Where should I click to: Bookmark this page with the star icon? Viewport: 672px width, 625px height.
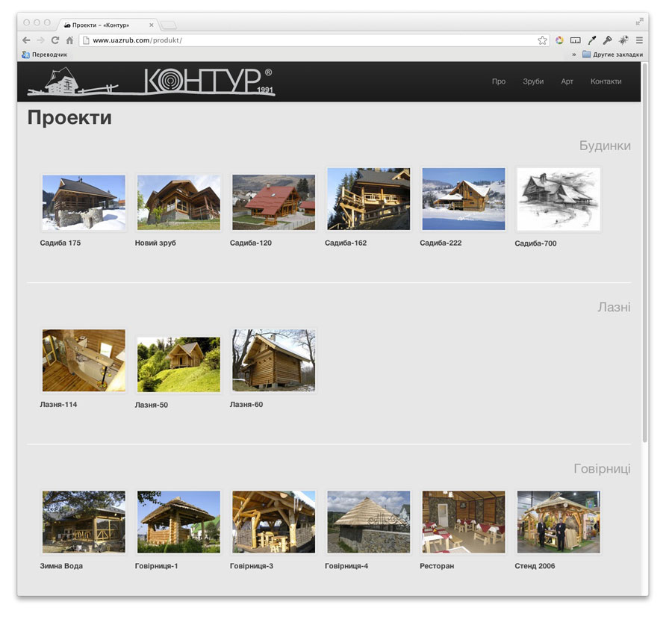(542, 40)
